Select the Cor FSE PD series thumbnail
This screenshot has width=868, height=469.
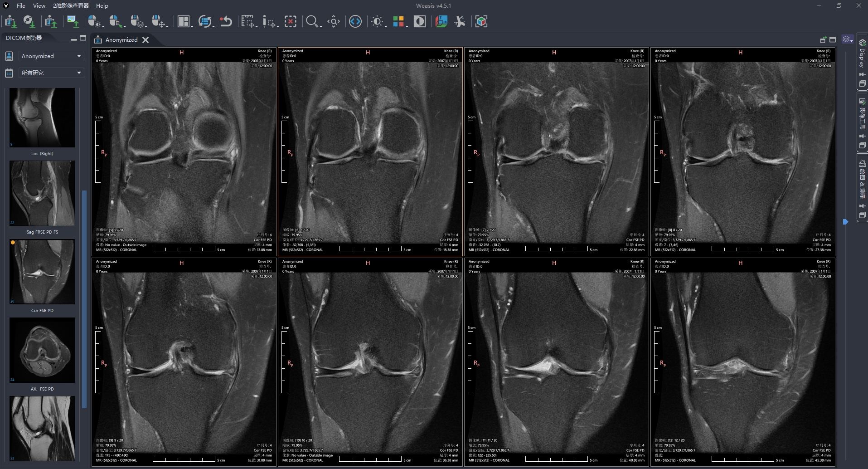tap(42, 271)
